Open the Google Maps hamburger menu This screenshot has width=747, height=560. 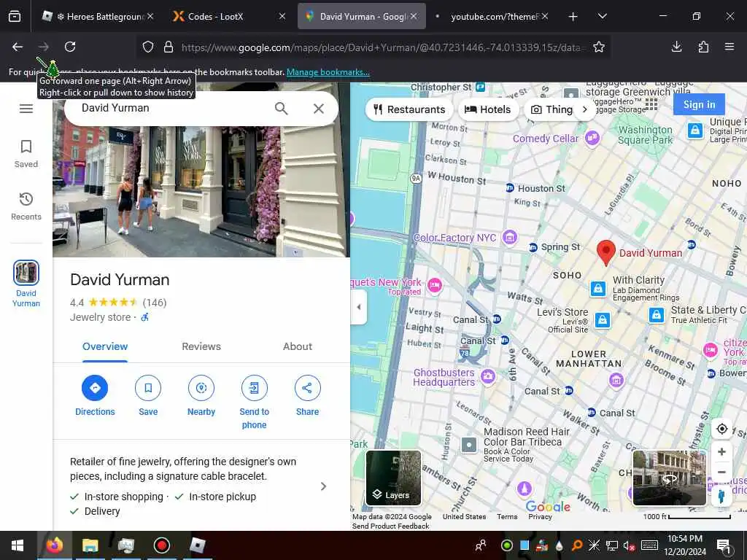point(26,109)
